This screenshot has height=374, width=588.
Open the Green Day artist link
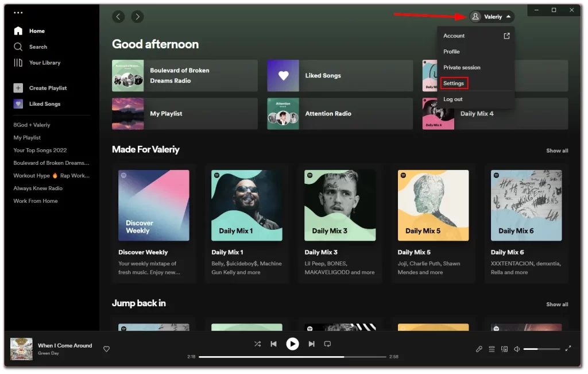pyautogui.click(x=48, y=353)
